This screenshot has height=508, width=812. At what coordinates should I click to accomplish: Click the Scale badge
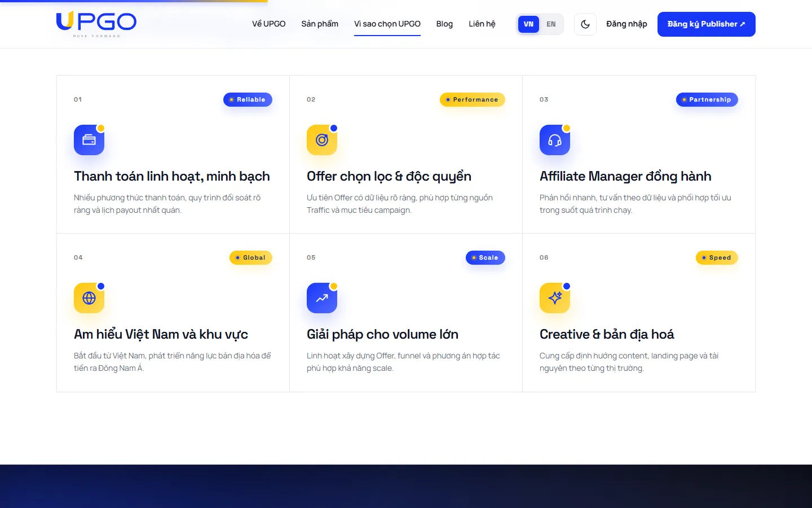(x=486, y=257)
